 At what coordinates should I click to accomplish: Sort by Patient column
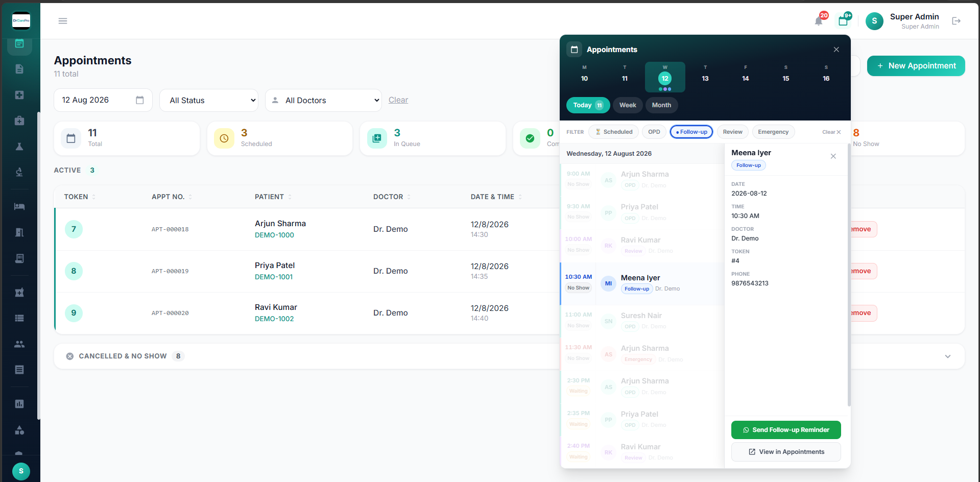point(273,197)
